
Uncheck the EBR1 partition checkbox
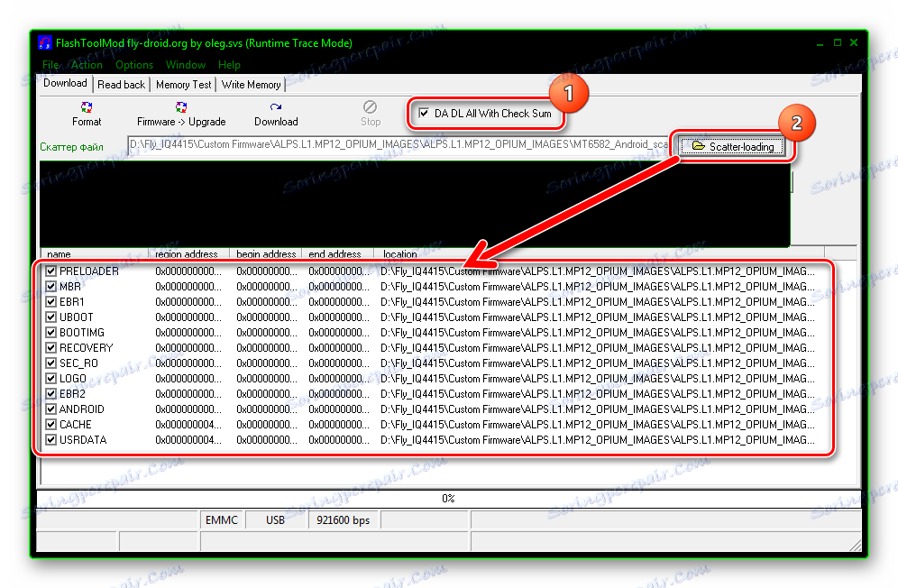coord(51,302)
